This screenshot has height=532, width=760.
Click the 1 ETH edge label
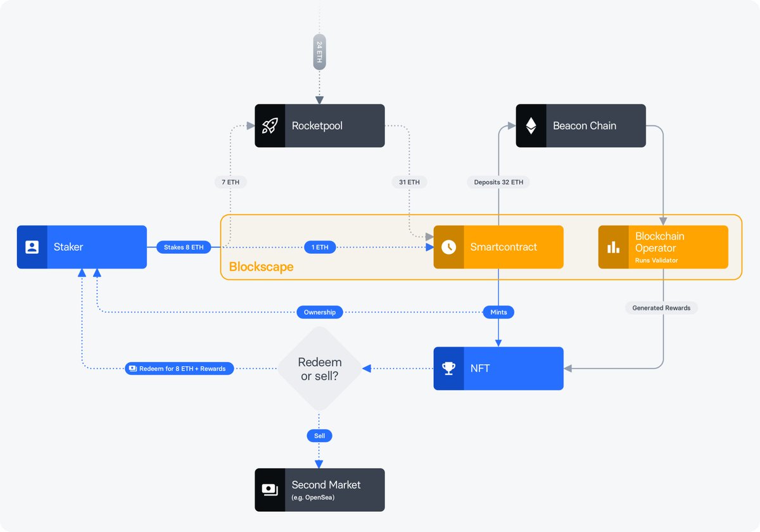coord(319,247)
